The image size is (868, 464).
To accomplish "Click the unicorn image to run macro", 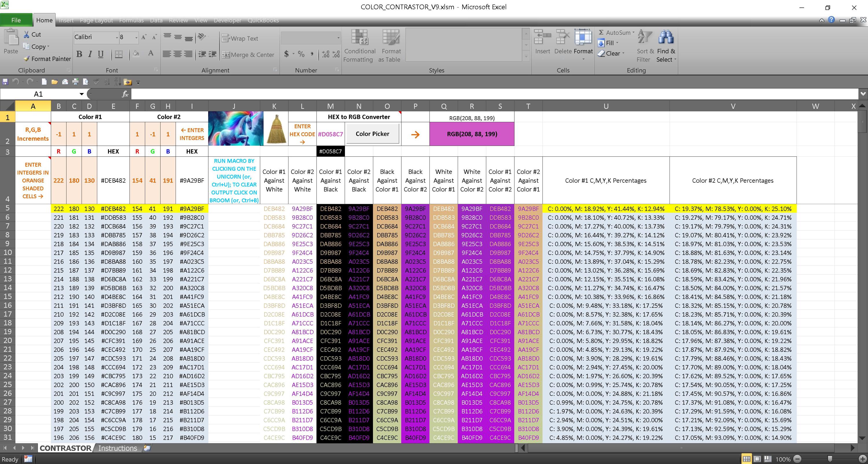I will coord(236,128).
